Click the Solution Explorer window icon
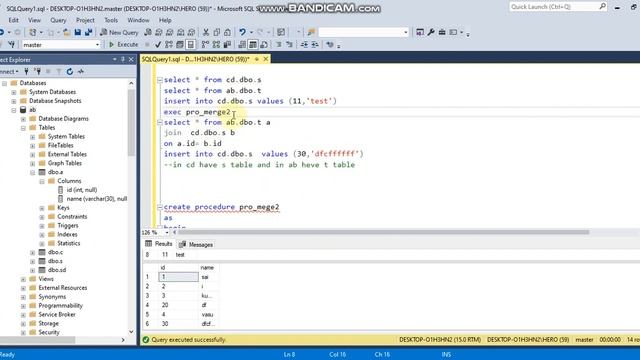Screen dimensions: 640x360 tap(420, 32)
